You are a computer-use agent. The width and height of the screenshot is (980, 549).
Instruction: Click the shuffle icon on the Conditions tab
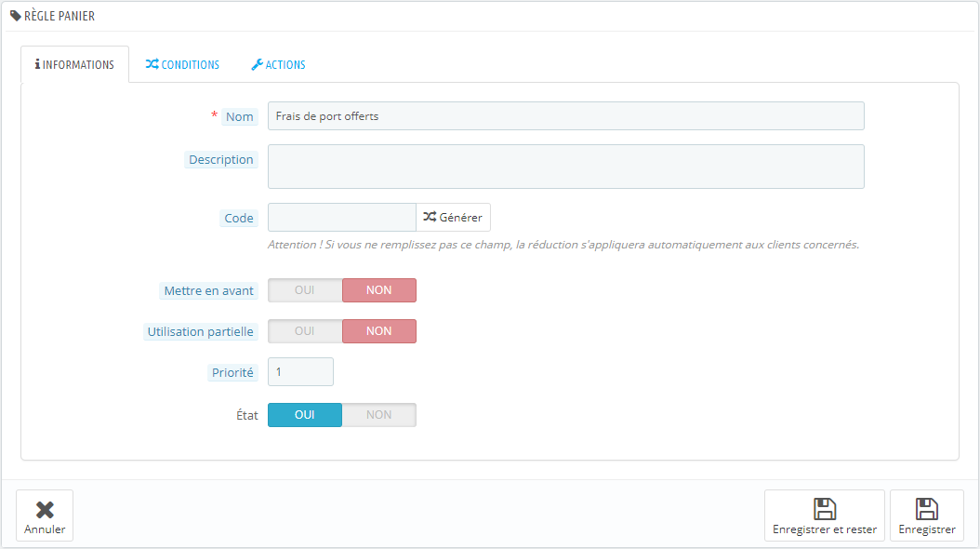coord(152,64)
